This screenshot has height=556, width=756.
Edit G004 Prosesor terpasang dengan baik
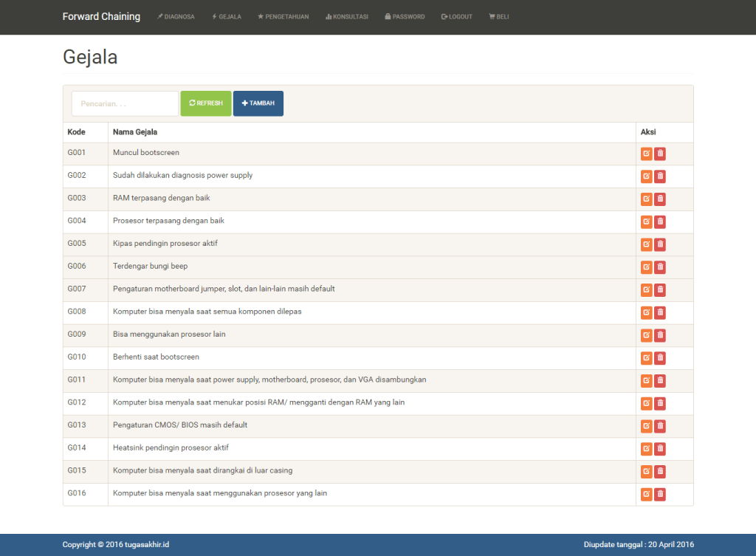(646, 222)
